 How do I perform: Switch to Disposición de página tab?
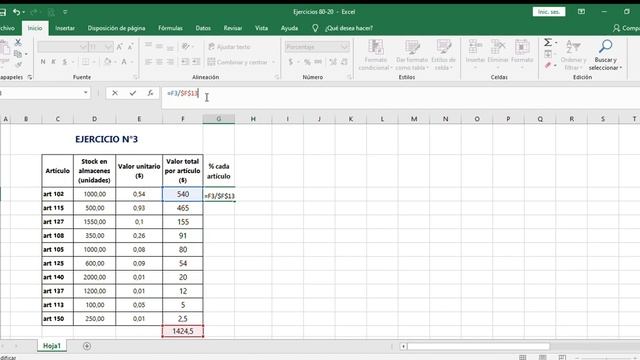tap(116, 28)
